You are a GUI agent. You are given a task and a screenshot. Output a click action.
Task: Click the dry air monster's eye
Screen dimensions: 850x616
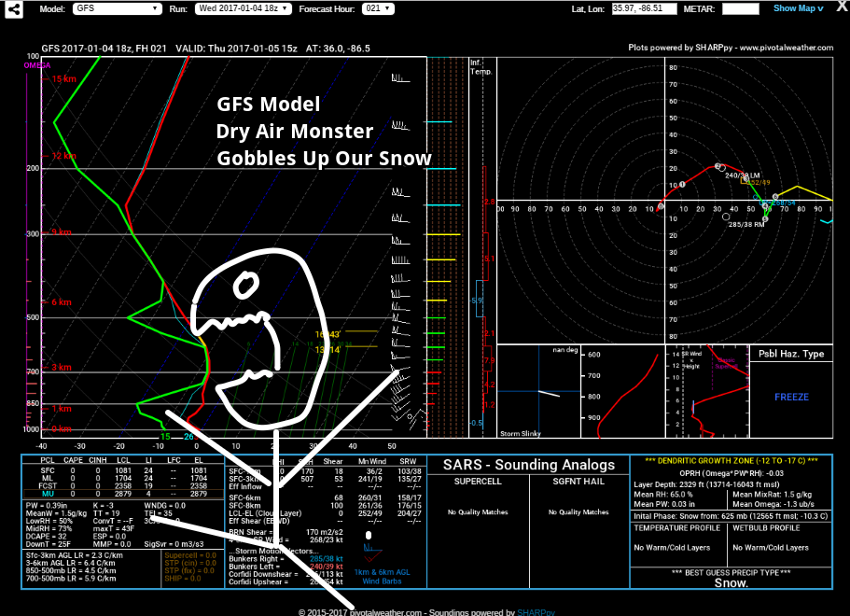point(245,285)
